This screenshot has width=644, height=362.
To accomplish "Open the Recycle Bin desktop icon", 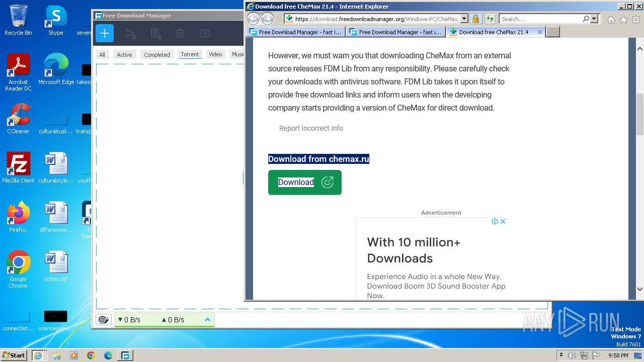I will (x=18, y=21).
